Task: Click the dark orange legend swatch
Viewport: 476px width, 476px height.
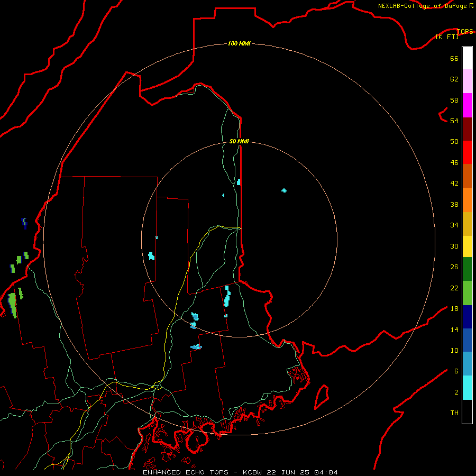Action: [467, 176]
